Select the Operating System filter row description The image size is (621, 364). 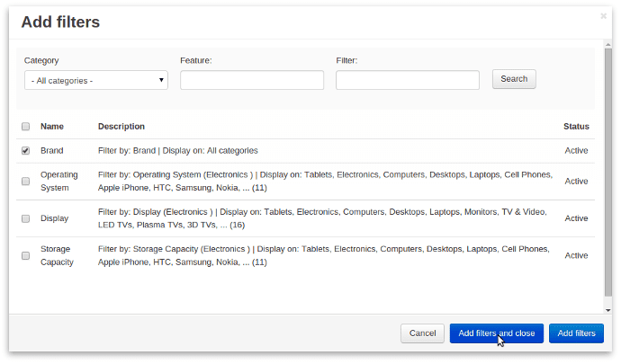(x=324, y=182)
